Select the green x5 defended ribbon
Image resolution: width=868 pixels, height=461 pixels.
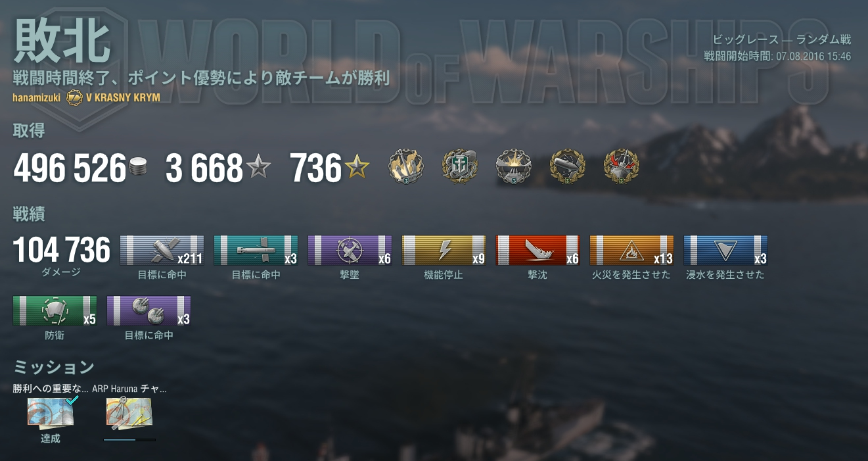click(55, 311)
